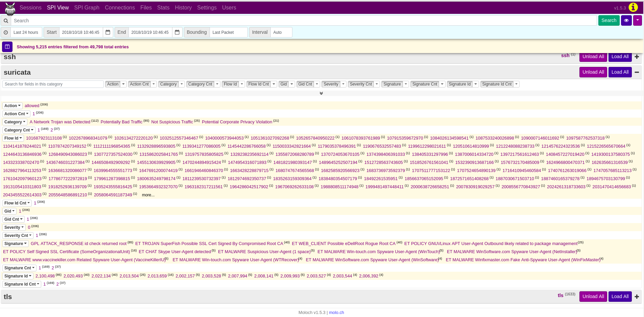Toggle the Signature field button

pos(392,84)
